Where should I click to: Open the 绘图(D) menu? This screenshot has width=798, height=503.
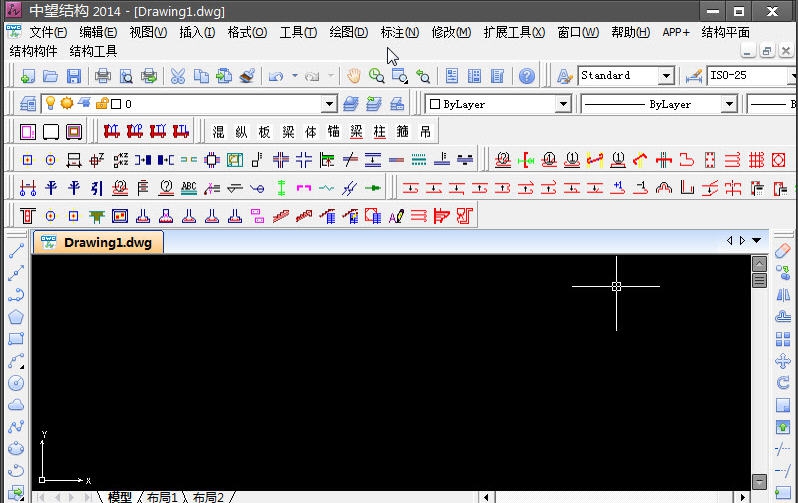click(348, 33)
